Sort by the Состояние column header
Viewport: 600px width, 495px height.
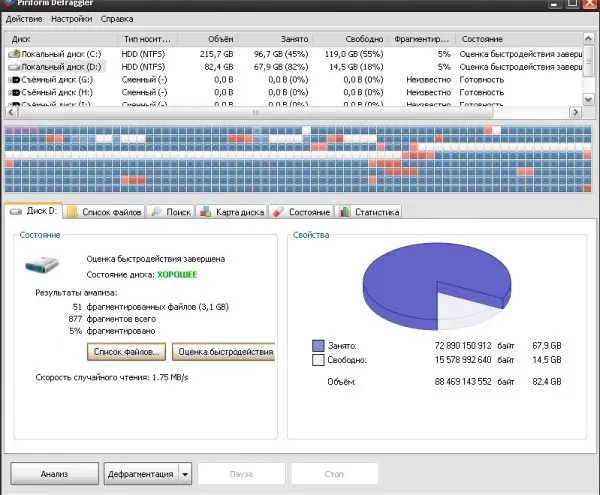(519, 39)
